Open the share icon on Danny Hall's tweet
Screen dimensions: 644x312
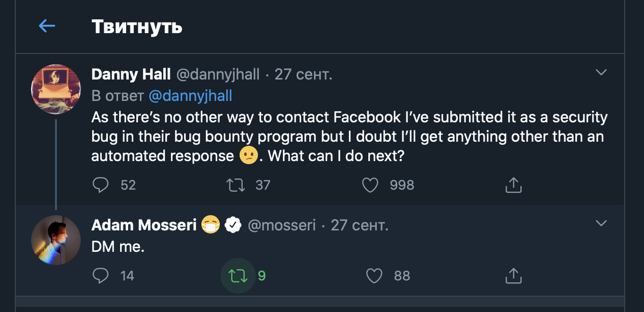(513, 184)
